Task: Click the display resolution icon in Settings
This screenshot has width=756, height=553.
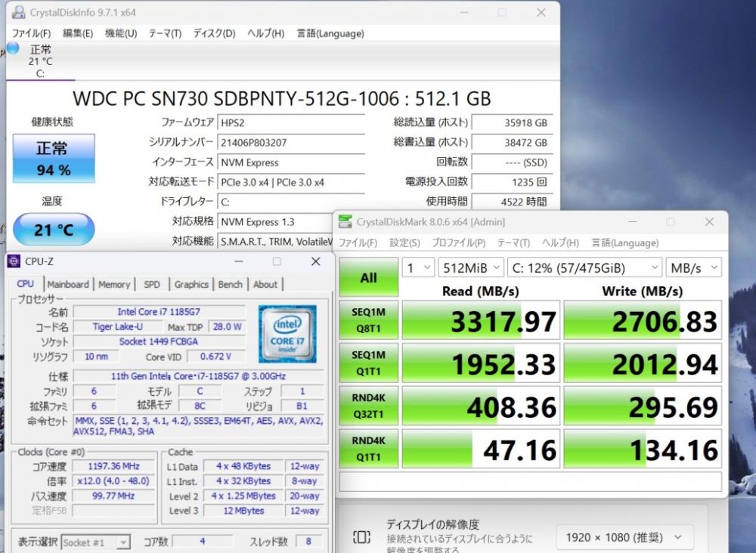Action: [x=361, y=536]
